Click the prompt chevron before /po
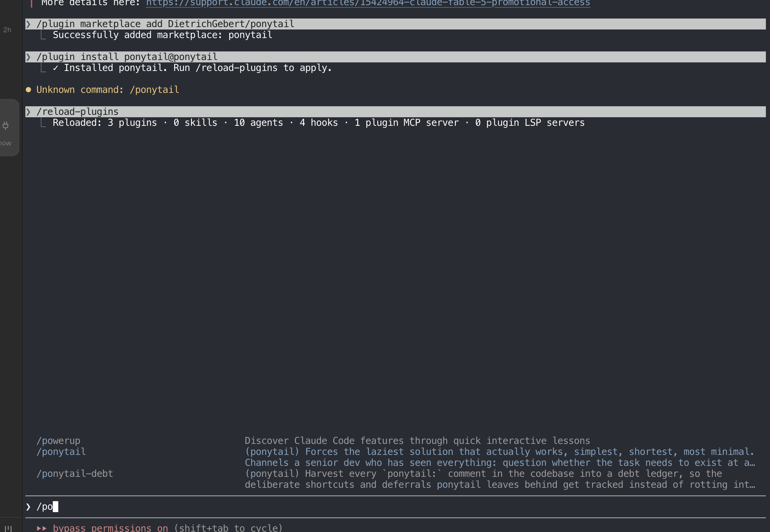Image resolution: width=770 pixels, height=532 pixels. [28, 507]
